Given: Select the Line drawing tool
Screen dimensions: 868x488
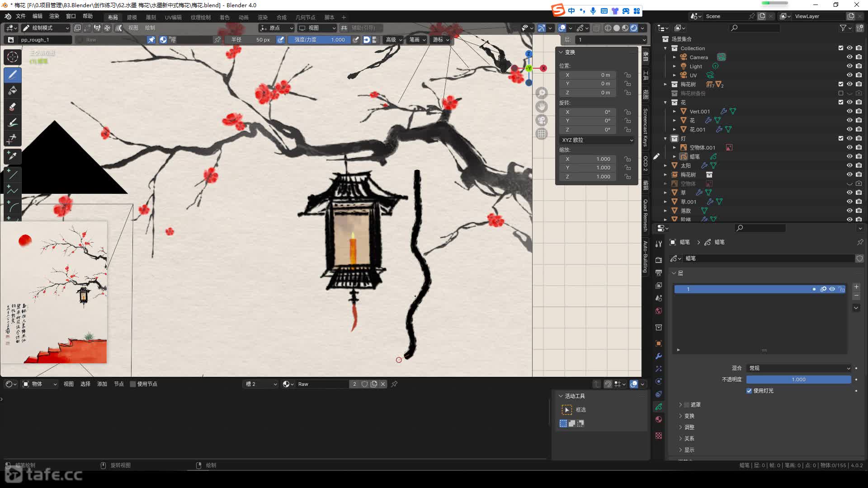Looking at the screenshot, I should pos(13,174).
